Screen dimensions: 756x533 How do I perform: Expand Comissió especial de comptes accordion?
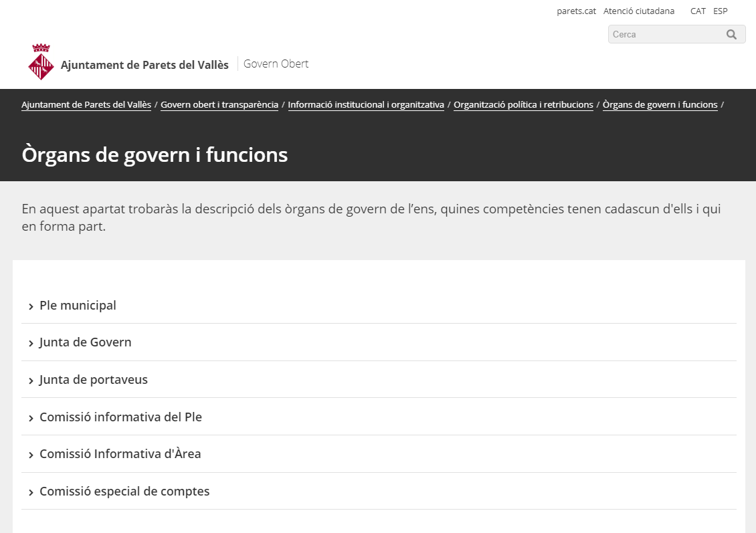click(x=124, y=492)
